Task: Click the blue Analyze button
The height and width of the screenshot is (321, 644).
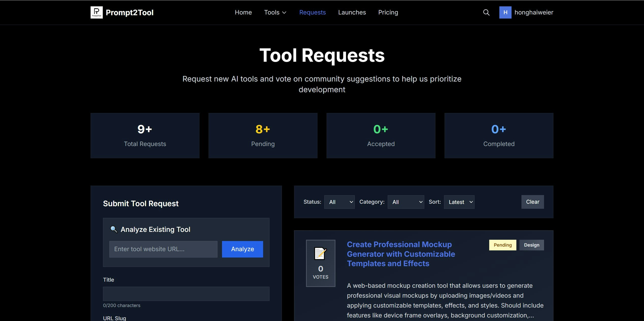Action: click(242, 249)
